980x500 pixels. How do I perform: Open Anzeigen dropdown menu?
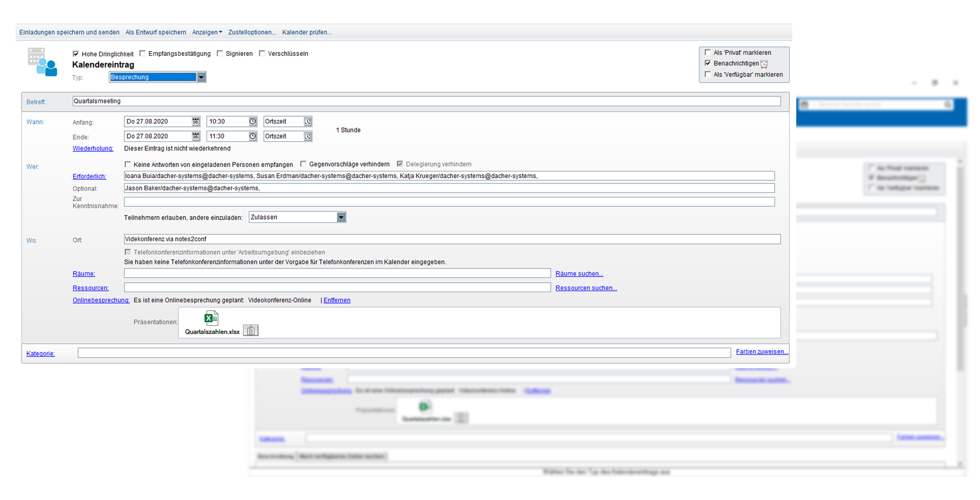tap(207, 32)
